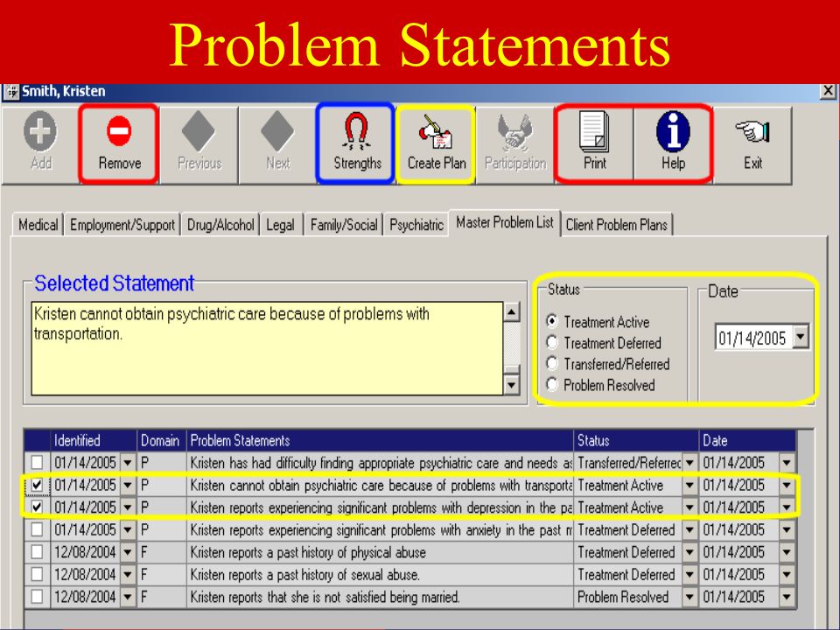This screenshot has height=630, width=840.
Task: Select Transferred/Referred status radio
Action: tap(552, 363)
